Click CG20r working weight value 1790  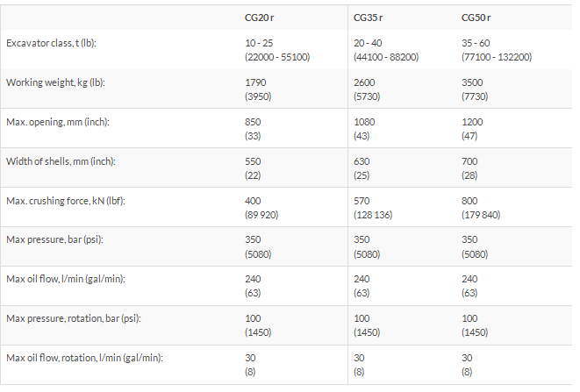point(254,82)
